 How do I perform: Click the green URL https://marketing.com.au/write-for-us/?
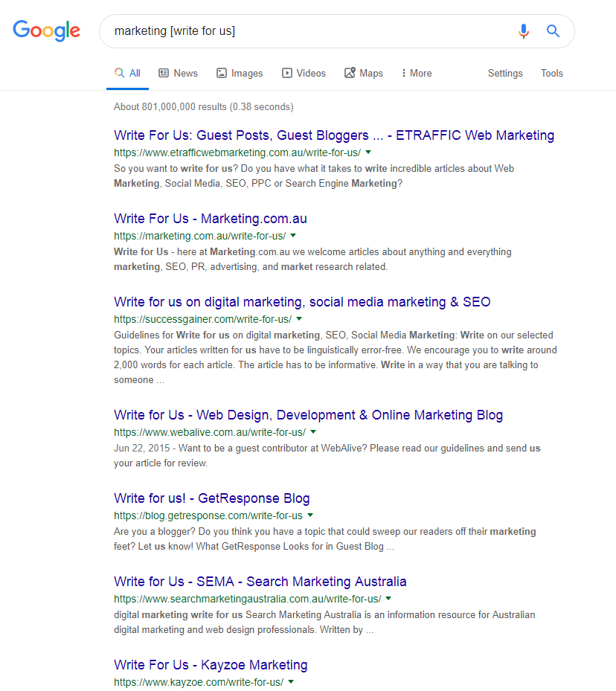(199, 236)
